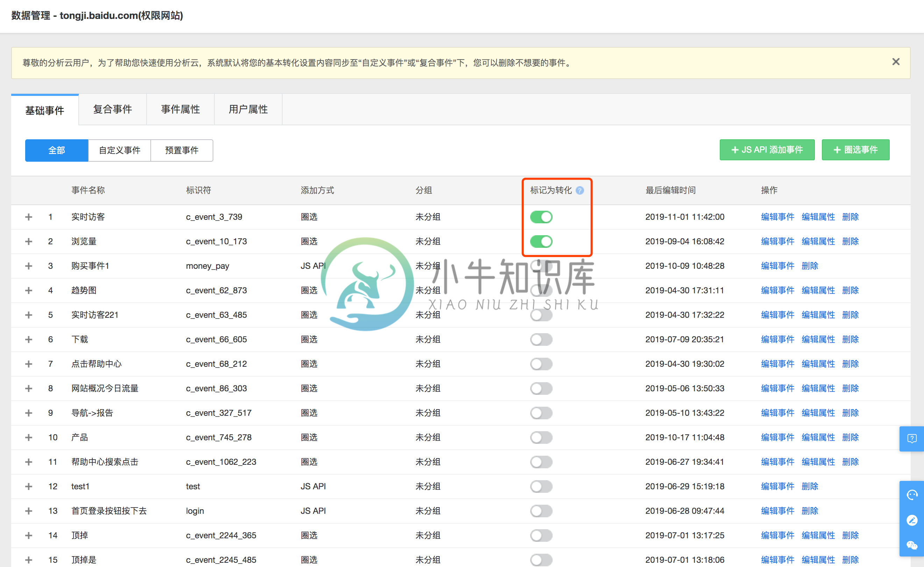
Task: Enable conversion toggle for 导航->报告
Action: pyautogui.click(x=541, y=413)
